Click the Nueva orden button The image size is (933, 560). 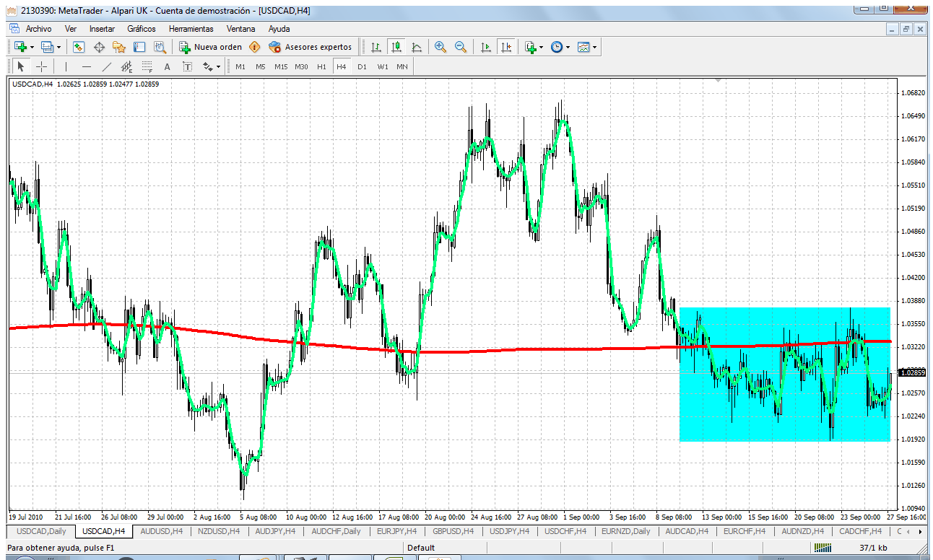pyautogui.click(x=210, y=47)
